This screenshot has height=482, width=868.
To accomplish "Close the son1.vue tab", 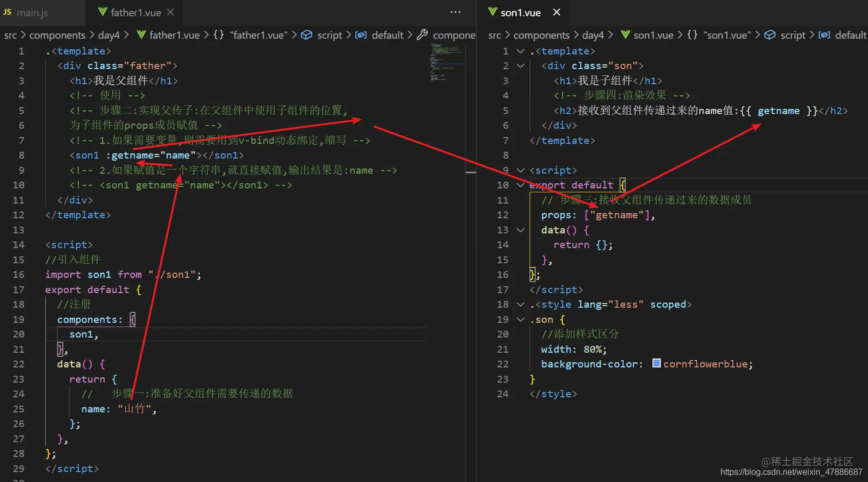I will point(556,12).
